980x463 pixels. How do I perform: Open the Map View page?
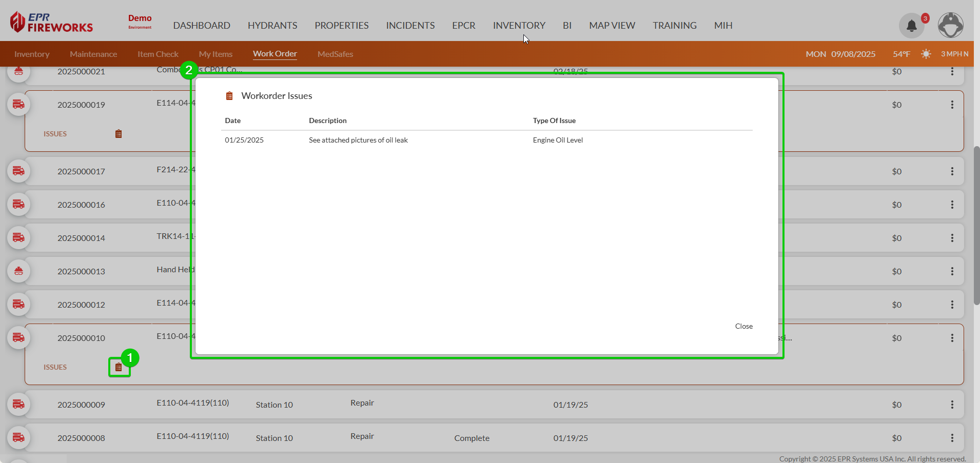pyautogui.click(x=612, y=26)
